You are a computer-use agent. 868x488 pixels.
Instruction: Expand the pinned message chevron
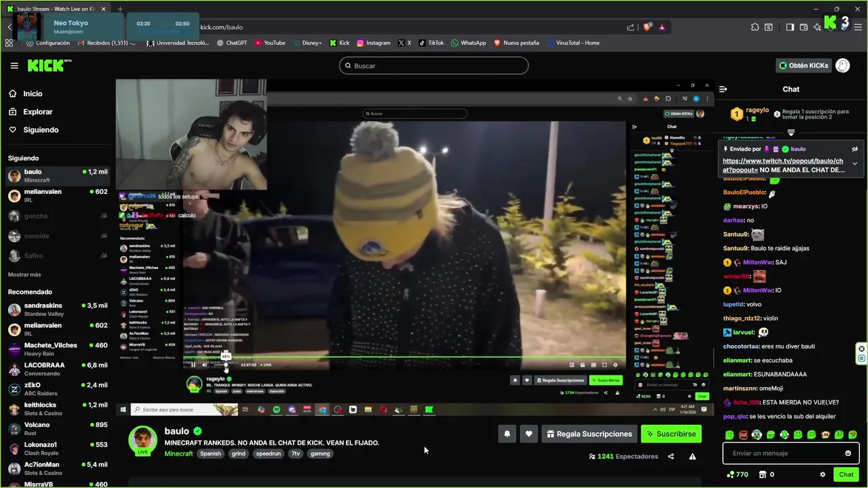click(854, 163)
